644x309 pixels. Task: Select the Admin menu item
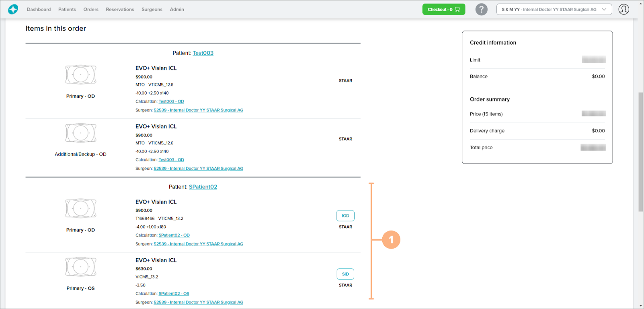[177, 9]
